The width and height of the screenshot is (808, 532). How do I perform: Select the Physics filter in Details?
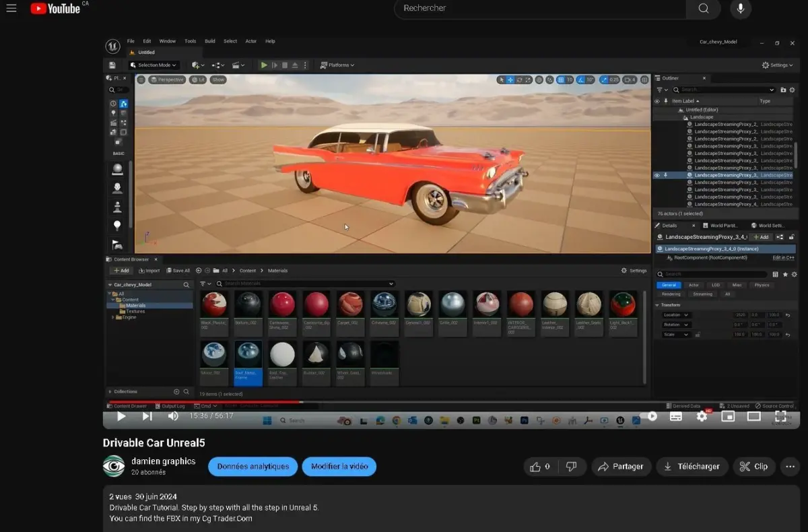(762, 285)
